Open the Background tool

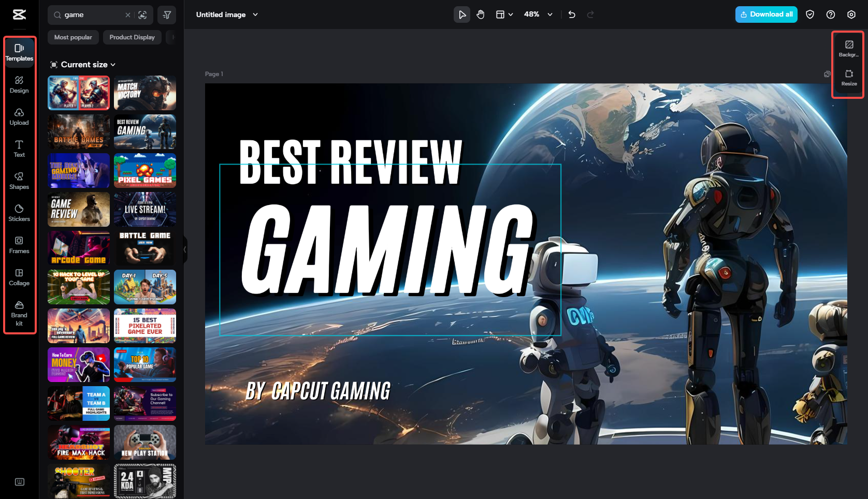(849, 49)
